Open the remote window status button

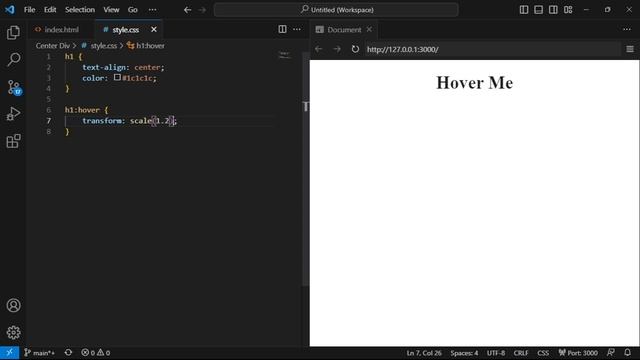coord(9,353)
